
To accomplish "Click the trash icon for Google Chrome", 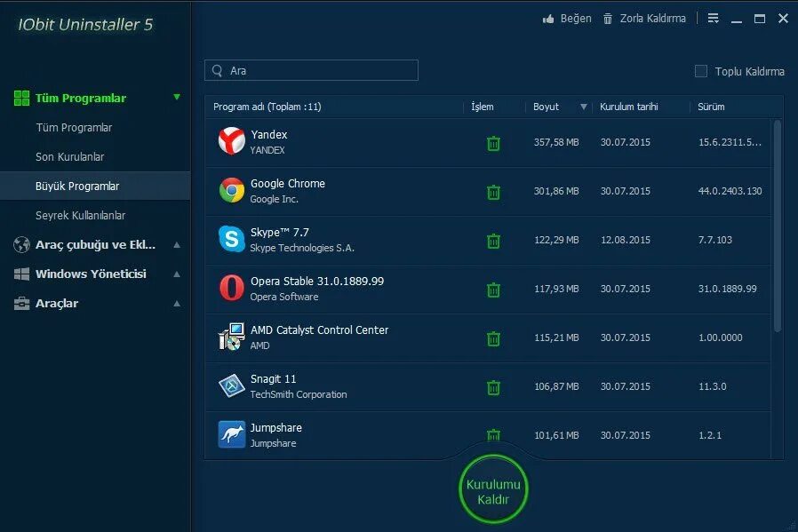I will tap(493, 192).
